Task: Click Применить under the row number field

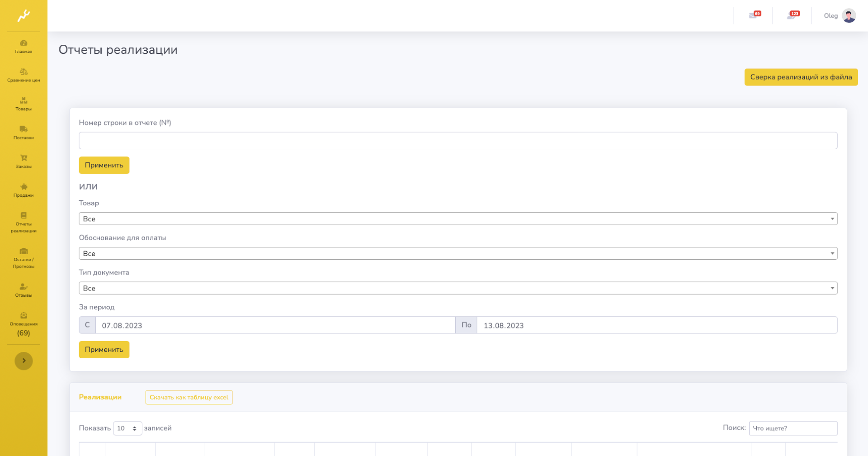Action: coord(104,165)
